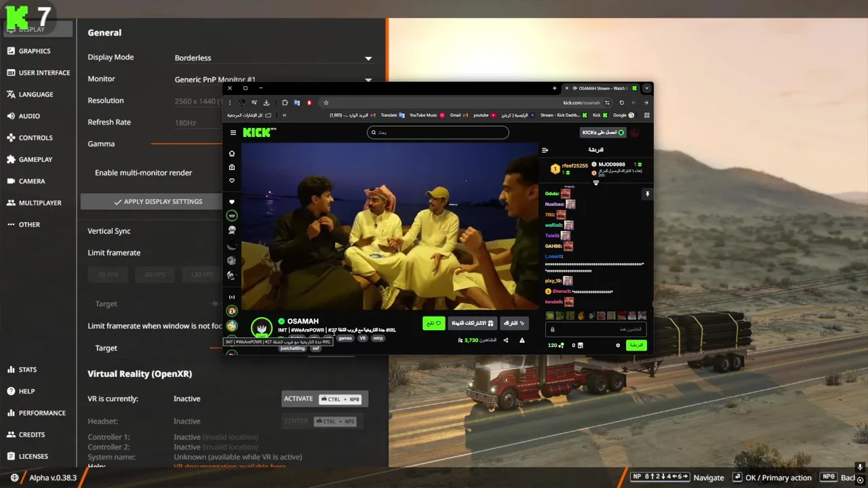Click the CREDITS people icon
The width and height of the screenshot is (868, 488).
12,434
